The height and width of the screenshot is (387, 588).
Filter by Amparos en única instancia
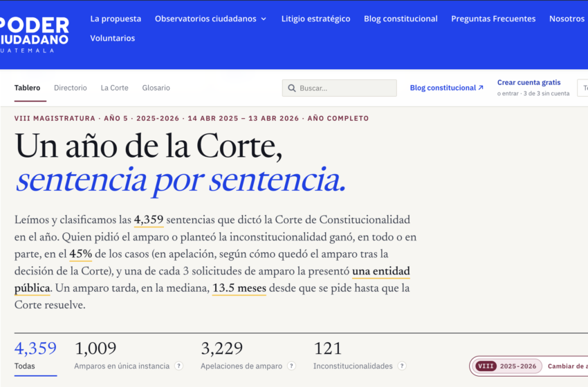(x=122, y=355)
